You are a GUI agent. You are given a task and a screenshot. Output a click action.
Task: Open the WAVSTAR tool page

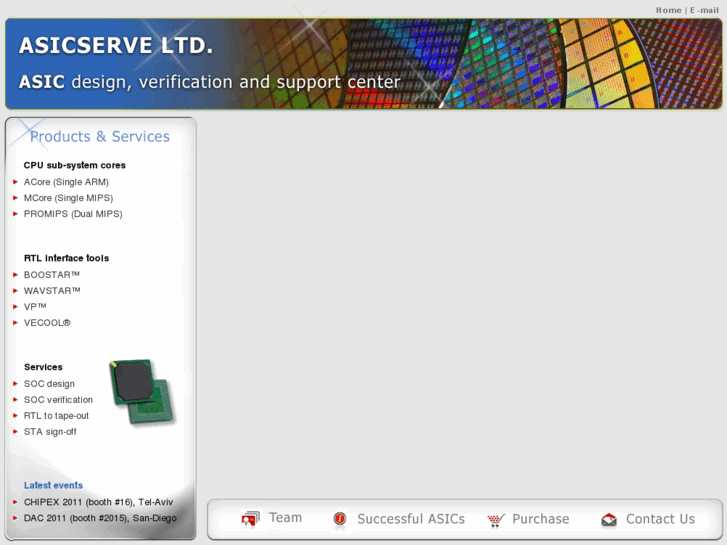(x=52, y=291)
